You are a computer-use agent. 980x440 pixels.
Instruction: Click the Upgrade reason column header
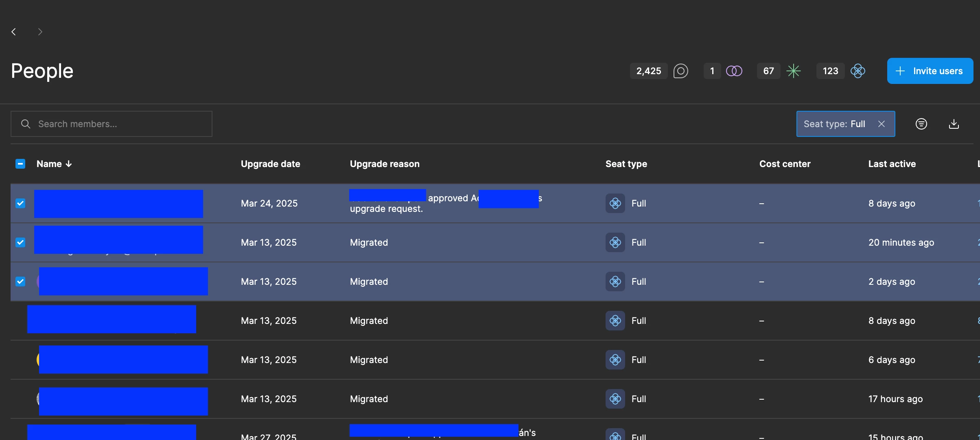click(x=385, y=164)
